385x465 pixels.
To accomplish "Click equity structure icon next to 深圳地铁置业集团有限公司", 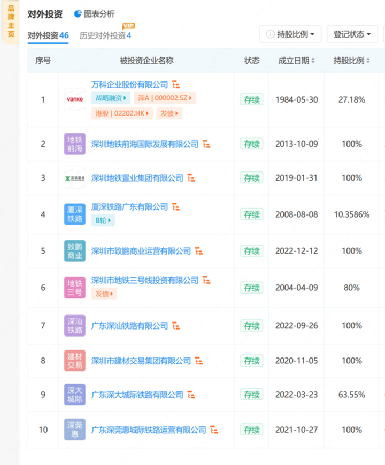I will (x=191, y=178).
